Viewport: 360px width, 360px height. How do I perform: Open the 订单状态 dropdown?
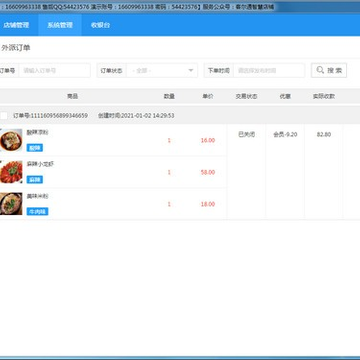coord(162,71)
